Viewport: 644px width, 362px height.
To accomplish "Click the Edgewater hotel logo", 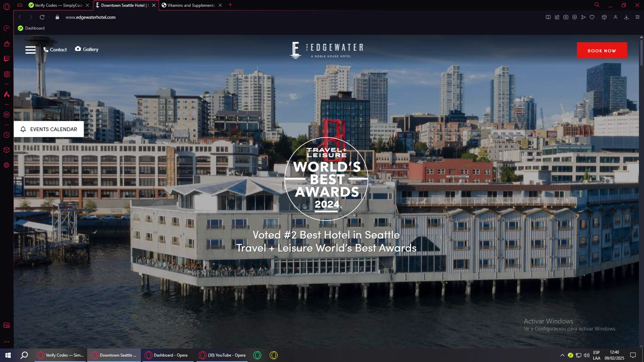I will [326, 50].
